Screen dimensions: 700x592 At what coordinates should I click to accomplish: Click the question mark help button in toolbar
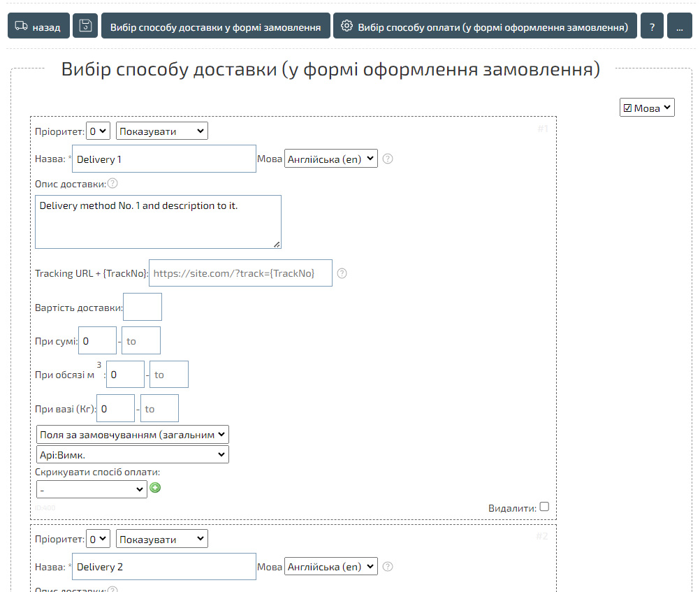coord(651,27)
